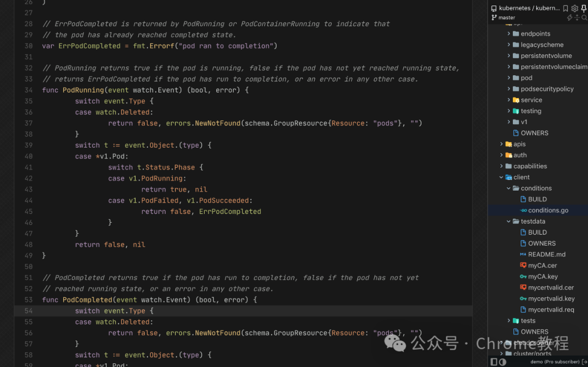The width and height of the screenshot is (588, 367).
Task: Expand the podsecuritypolicy folder
Action: pos(509,89)
